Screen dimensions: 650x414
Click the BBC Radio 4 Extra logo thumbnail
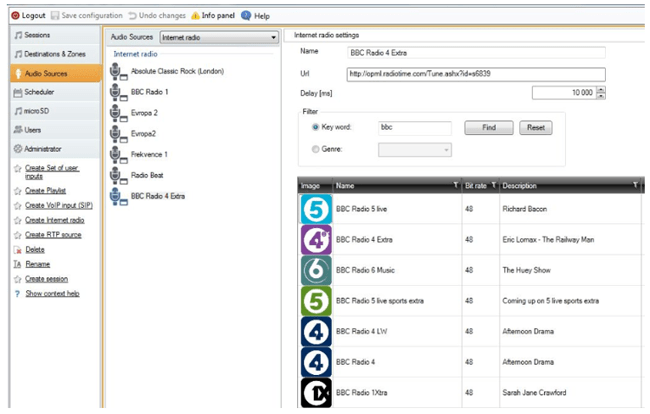tap(316, 240)
